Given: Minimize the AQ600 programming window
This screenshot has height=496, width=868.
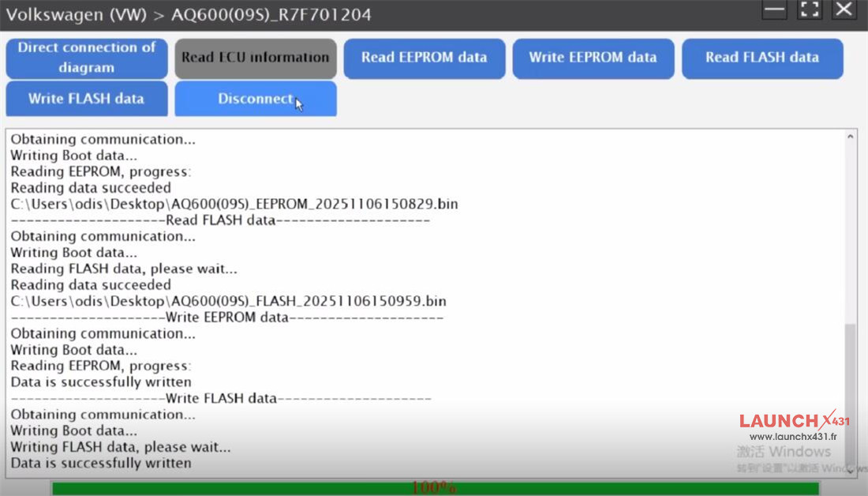Looking at the screenshot, I should (x=775, y=10).
